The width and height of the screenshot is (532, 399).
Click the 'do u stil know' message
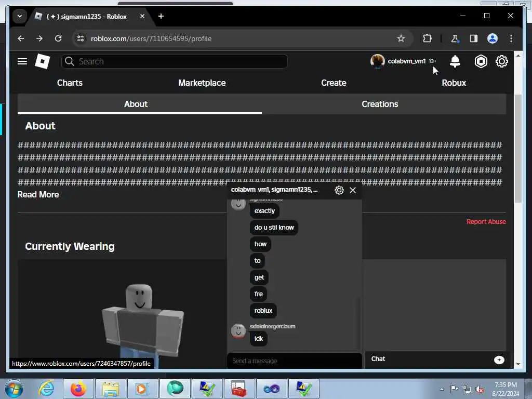tap(274, 228)
